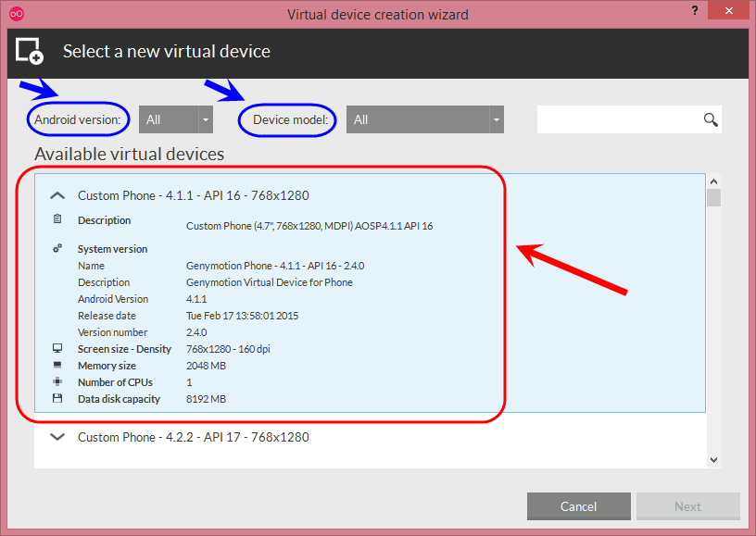Click the search magnifier icon

pos(711,119)
